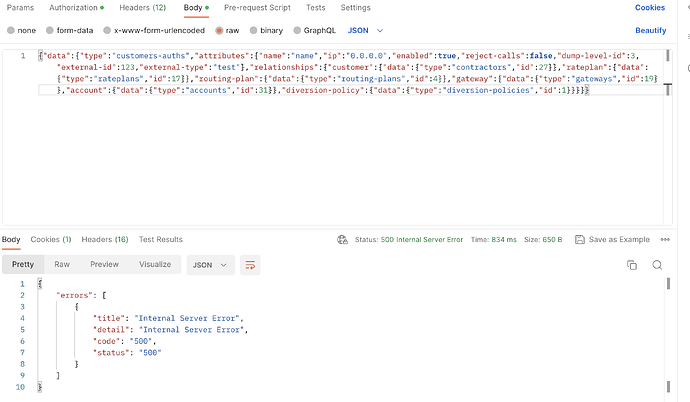View the response Cookies (1) tab

(x=51, y=239)
